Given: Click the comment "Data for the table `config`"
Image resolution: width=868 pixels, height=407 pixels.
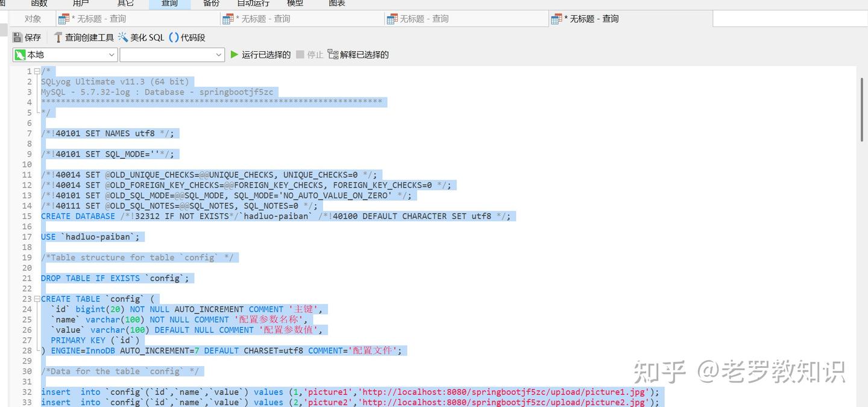Looking at the screenshot, I should click(x=120, y=371).
